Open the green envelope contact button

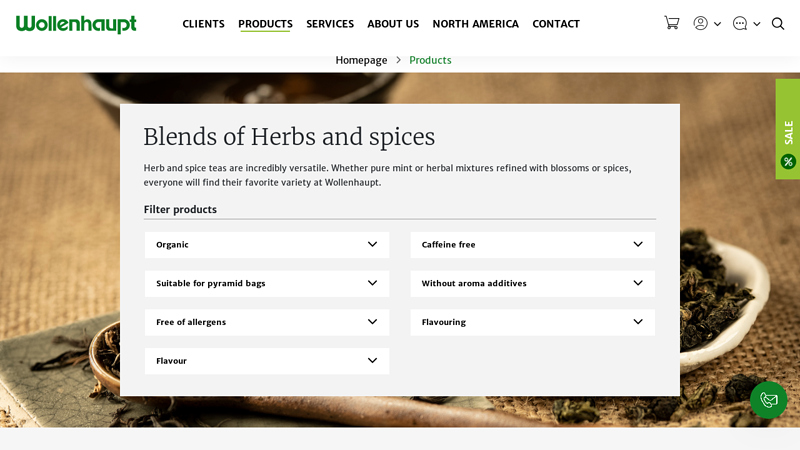pos(768,400)
